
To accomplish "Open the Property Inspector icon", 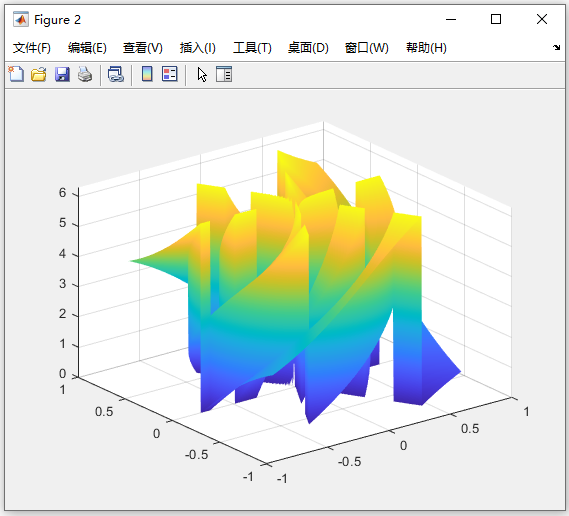I will coord(224,74).
